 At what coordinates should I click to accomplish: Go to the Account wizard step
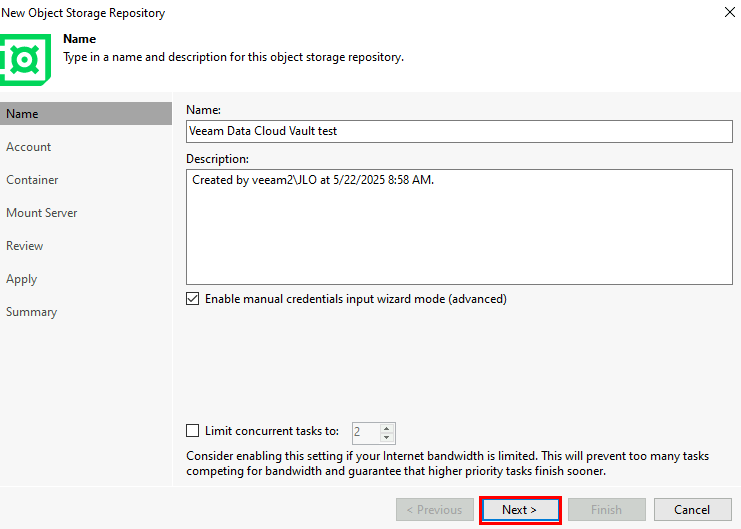pos(28,147)
